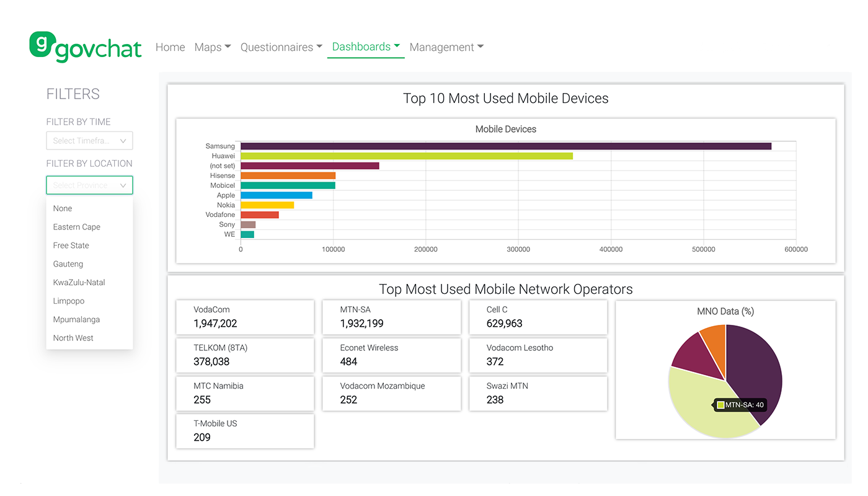The image size is (868, 496).
Task: Select Limpopo province
Action: pyautogui.click(x=89, y=301)
